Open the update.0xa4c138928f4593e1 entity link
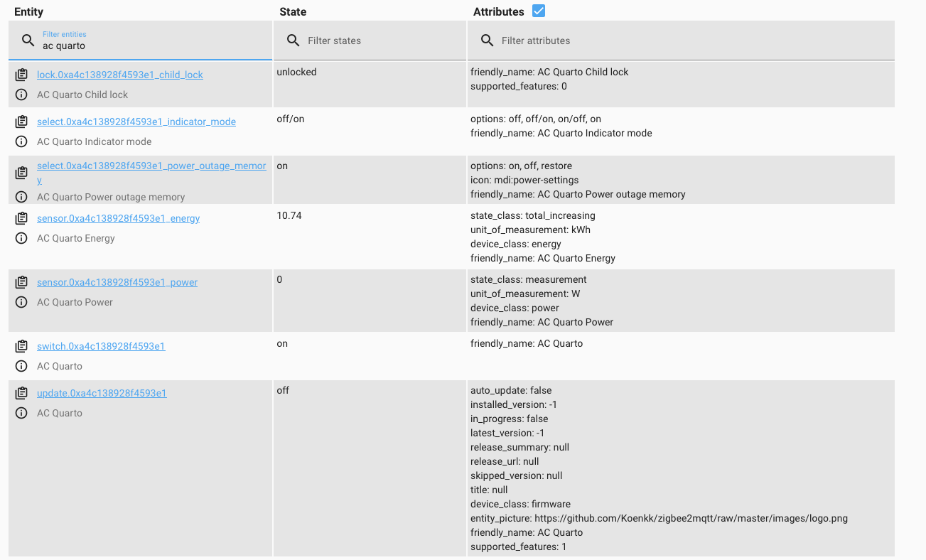926x560 pixels. click(x=102, y=393)
